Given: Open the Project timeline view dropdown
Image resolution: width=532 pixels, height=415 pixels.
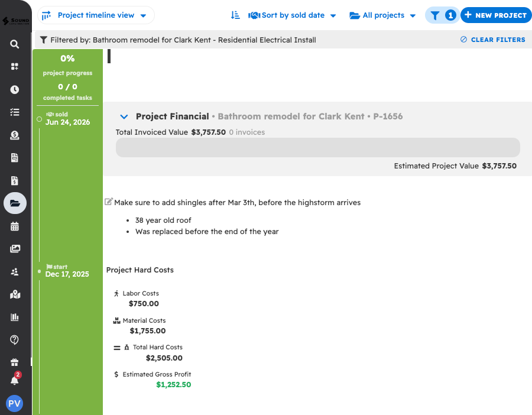Looking at the screenshot, I should [x=96, y=15].
